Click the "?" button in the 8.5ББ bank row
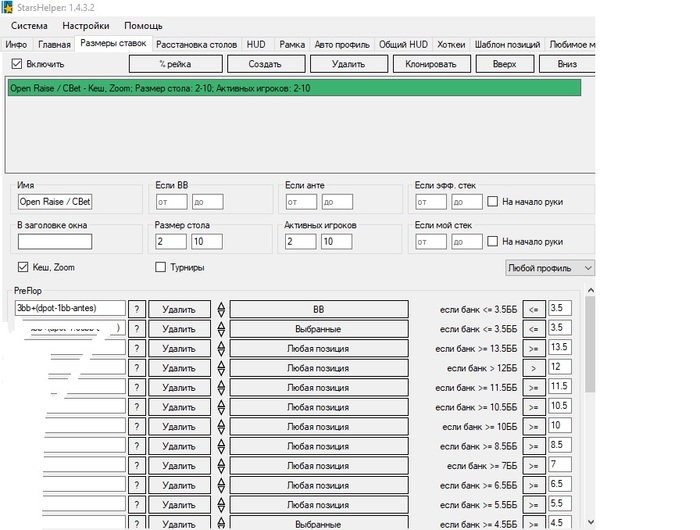 pos(137,445)
